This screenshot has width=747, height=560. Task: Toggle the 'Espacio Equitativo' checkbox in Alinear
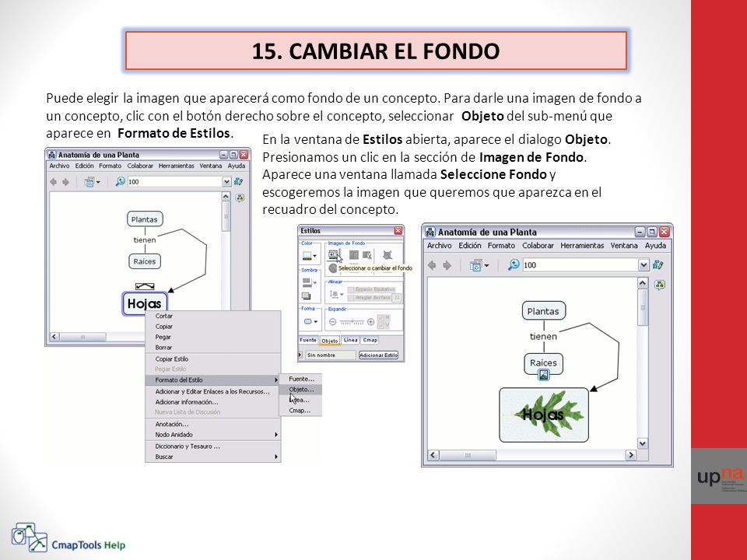click(351, 289)
